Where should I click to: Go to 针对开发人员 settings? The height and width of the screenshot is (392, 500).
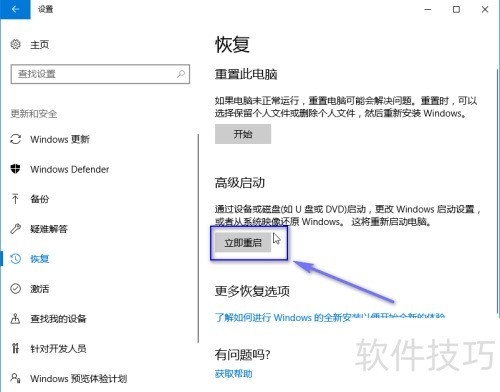click(x=58, y=349)
